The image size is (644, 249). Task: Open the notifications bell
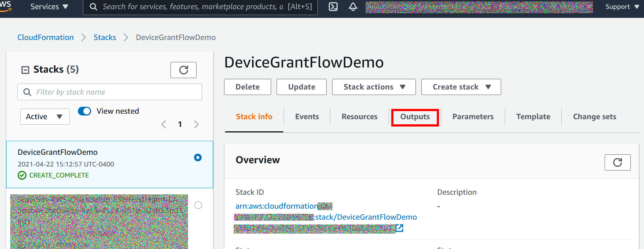(353, 7)
